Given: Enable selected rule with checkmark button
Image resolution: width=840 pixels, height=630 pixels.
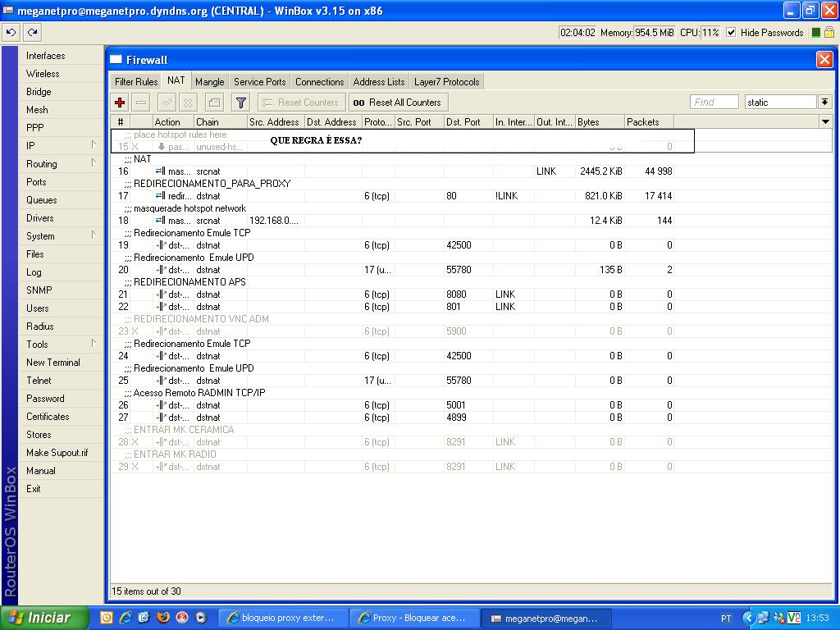Looking at the screenshot, I should point(167,103).
